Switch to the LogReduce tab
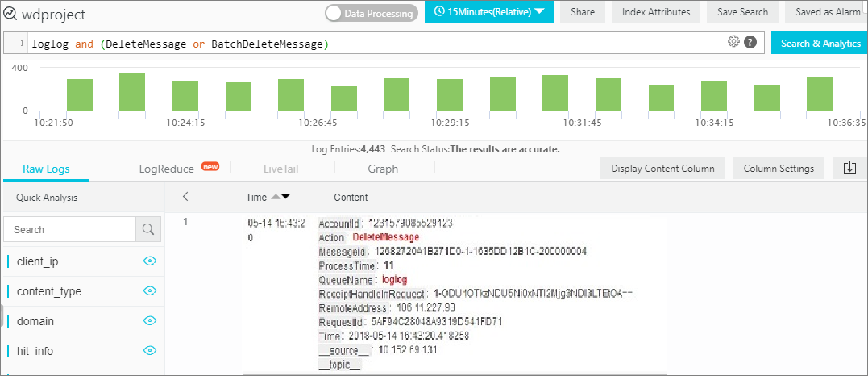 [x=167, y=169]
